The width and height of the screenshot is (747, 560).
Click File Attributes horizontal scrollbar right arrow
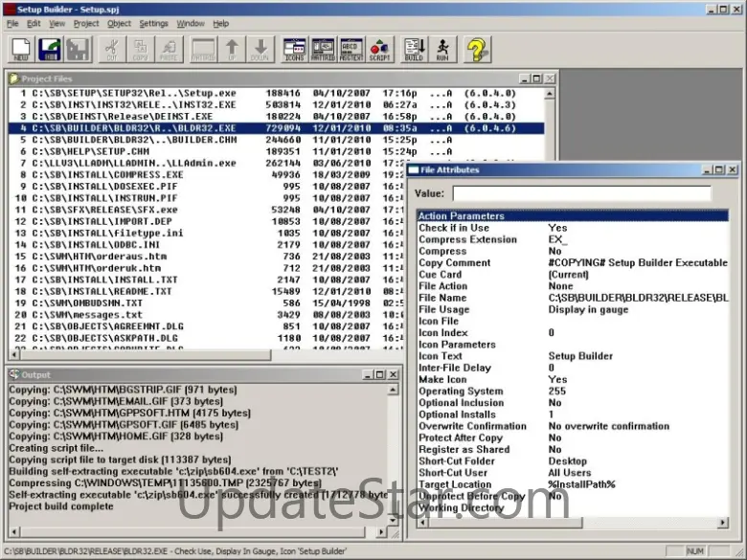[x=723, y=523]
